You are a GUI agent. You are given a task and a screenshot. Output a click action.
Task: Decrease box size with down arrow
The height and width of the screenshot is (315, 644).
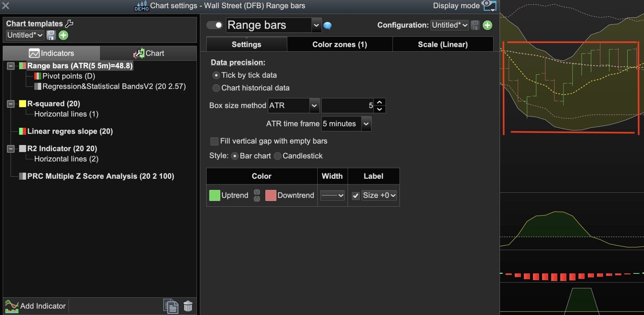[380, 109]
